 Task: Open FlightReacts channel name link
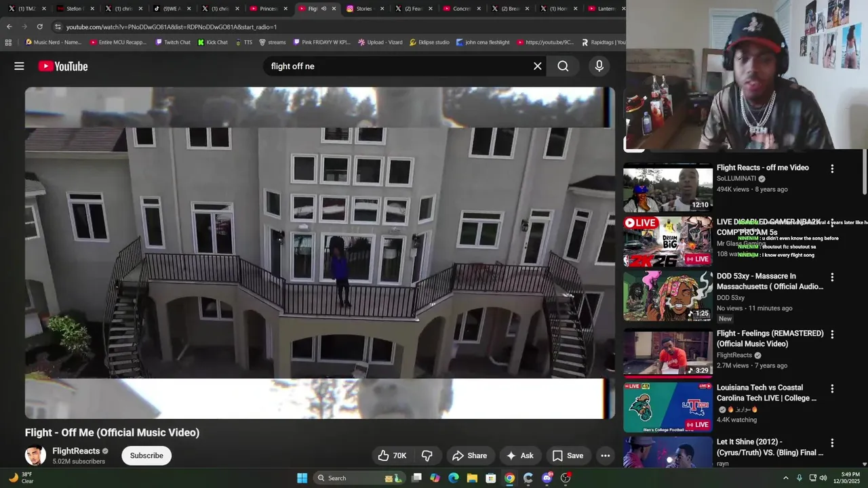[x=76, y=451]
